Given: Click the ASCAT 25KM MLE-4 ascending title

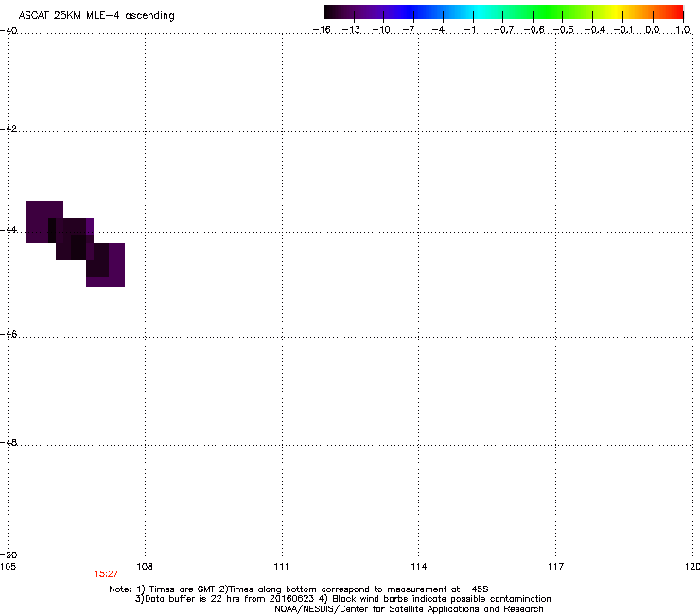Looking at the screenshot, I should pos(96,16).
